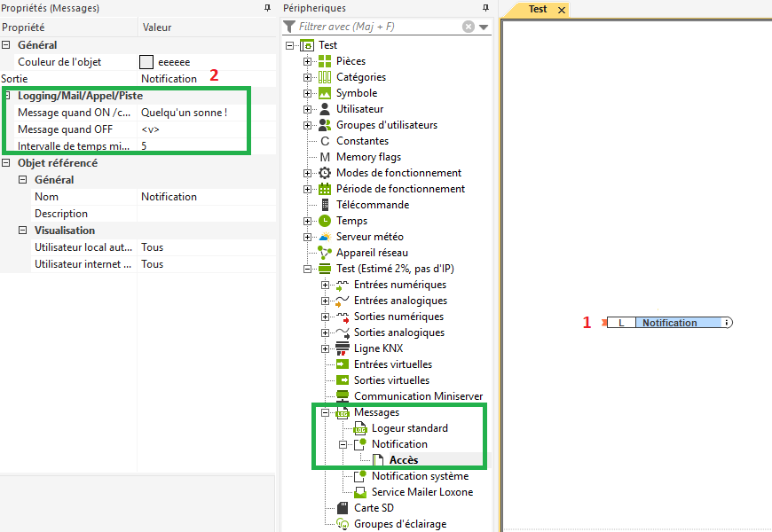Pin the Périphériques panel
The image size is (772, 532).
pyautogui.click(x=485, y=8)
